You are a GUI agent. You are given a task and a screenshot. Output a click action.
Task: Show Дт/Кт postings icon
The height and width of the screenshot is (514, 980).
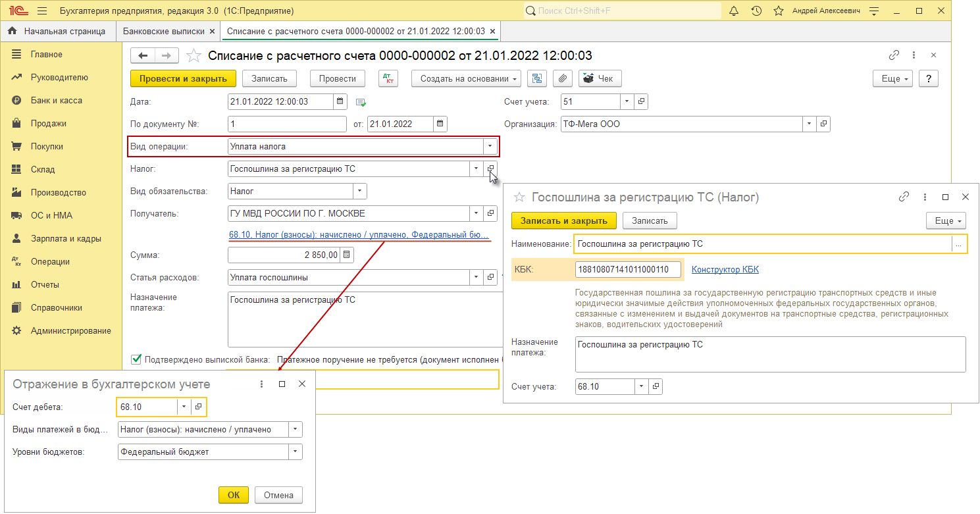pos(388,78)
